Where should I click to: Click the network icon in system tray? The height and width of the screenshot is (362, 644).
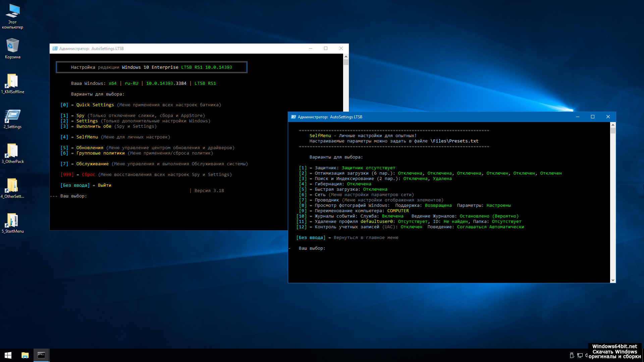click(580, 355)
